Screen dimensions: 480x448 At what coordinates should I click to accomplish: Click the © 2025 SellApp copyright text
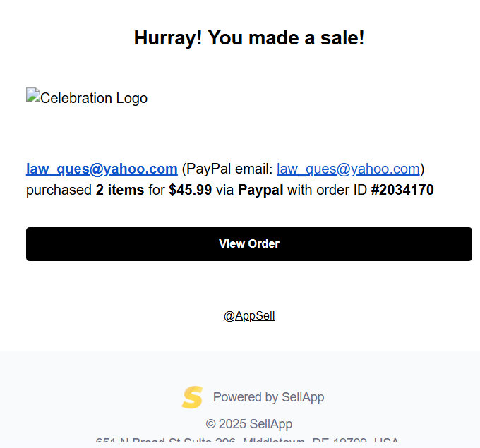tap(249, 424)
